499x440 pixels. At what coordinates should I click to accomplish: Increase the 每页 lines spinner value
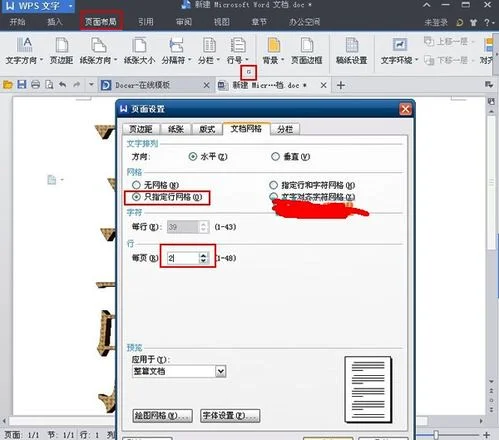coord(203,255)
